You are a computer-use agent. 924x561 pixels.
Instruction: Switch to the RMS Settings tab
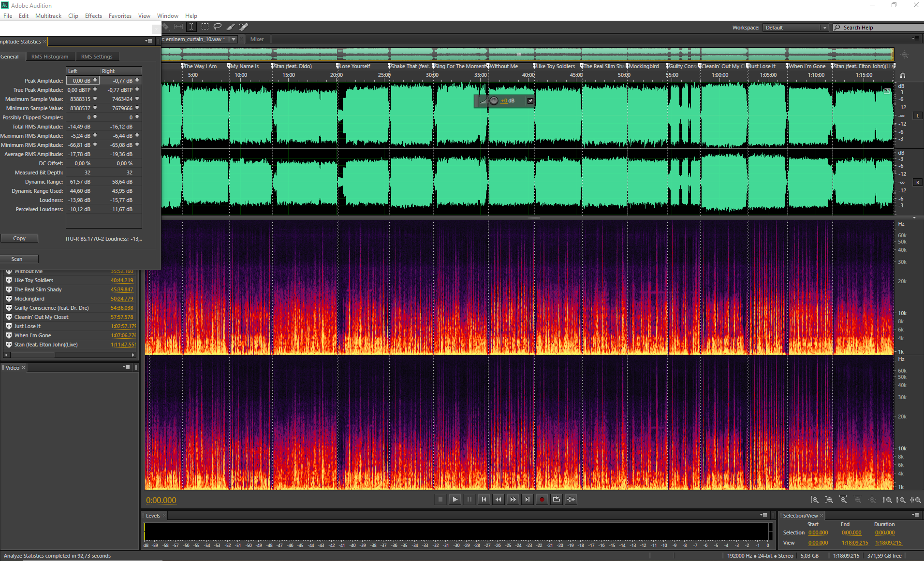(x=97, y=57)
